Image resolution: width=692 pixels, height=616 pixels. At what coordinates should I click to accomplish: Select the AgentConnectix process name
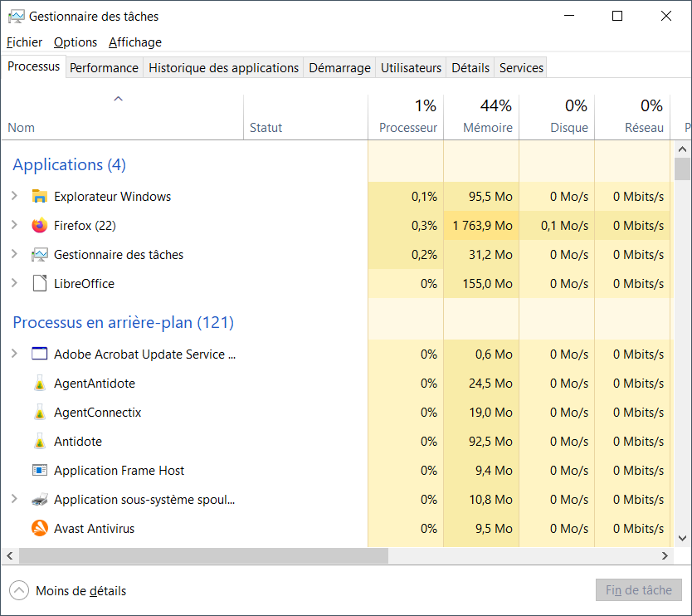(98, 413)
